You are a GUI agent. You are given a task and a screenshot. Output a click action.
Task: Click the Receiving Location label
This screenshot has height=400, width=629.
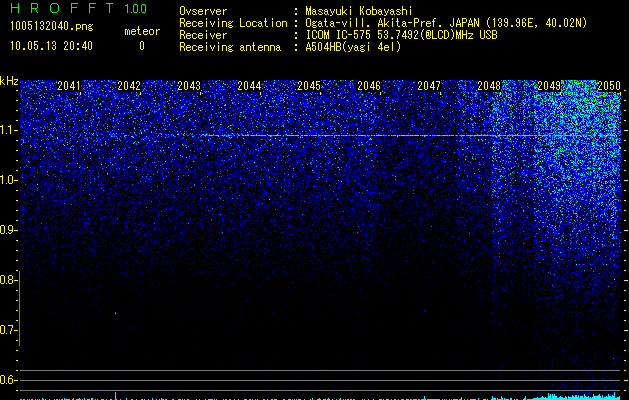[233, 23]
